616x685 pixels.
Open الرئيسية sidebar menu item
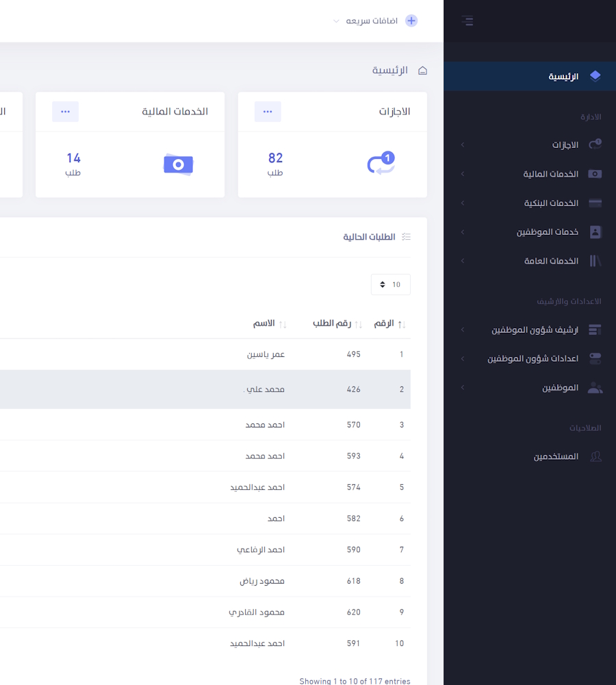(530, 76)
